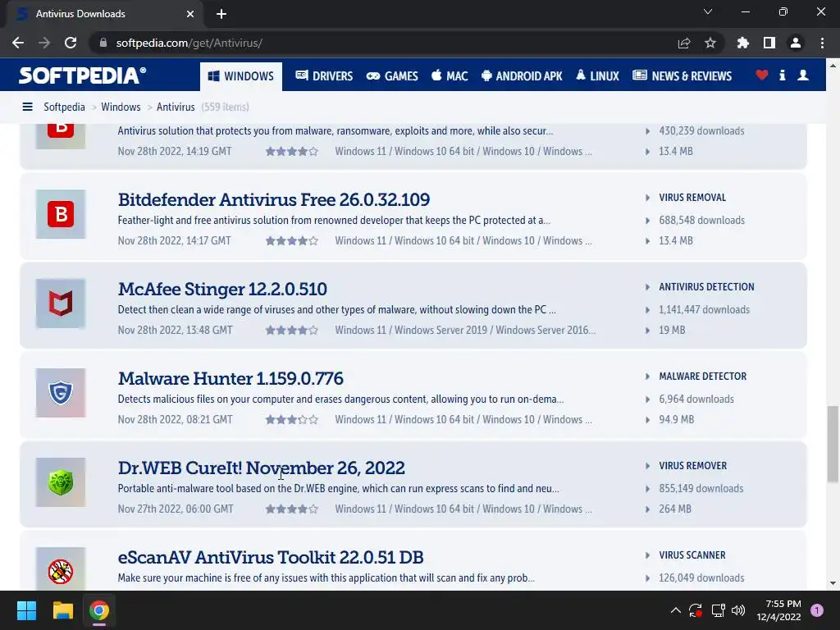The image size is (840, 630).
Task: Open eScanAV AntiVirus Toolkit 22.0.51 DB
Action: pyautogui.click(x=271, y=558)
